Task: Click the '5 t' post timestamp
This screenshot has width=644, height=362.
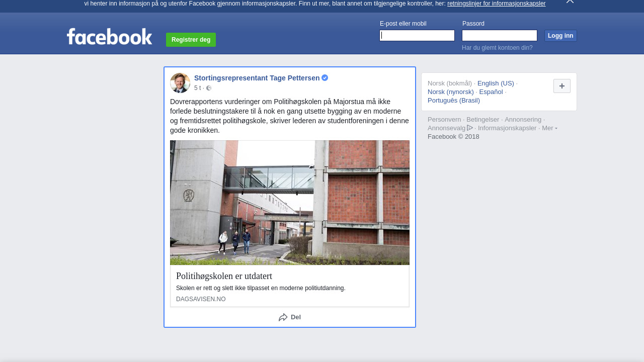Action: click(197, 88)
